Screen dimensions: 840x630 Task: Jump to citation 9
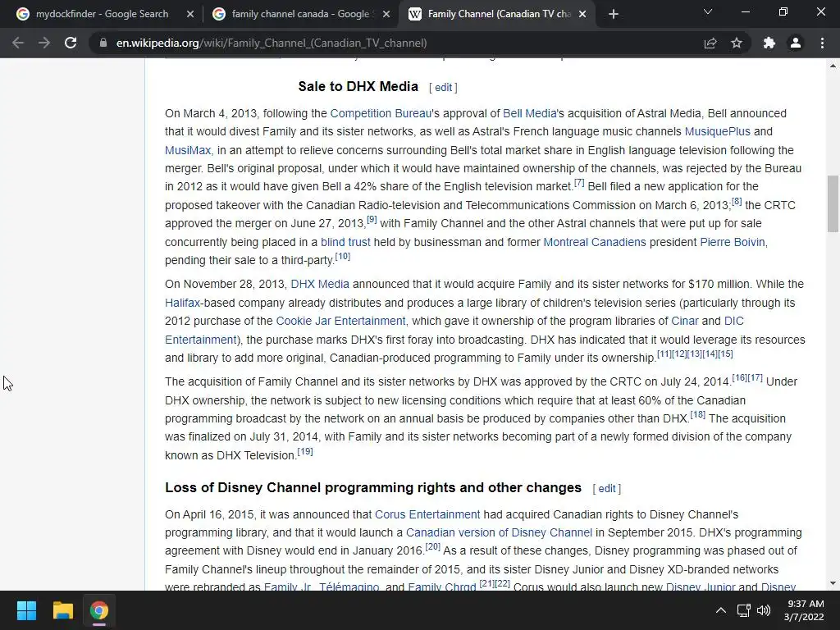(x=372, y=220)
